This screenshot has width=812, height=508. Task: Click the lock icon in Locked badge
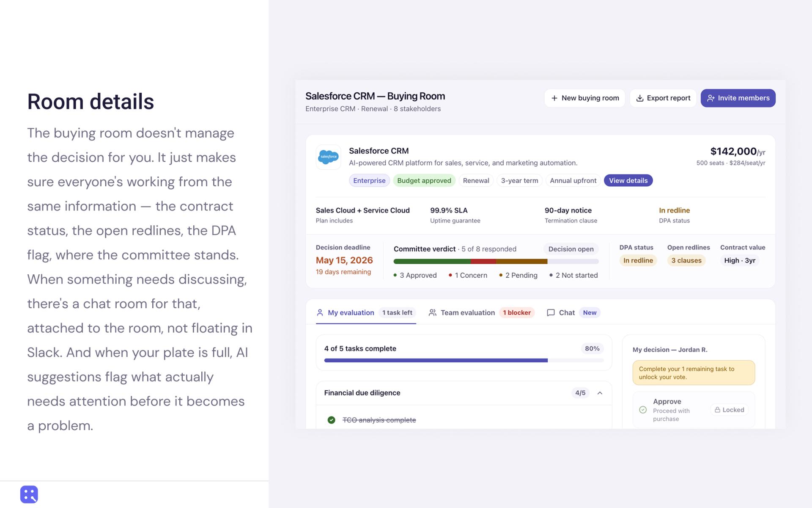coord(717,410)
